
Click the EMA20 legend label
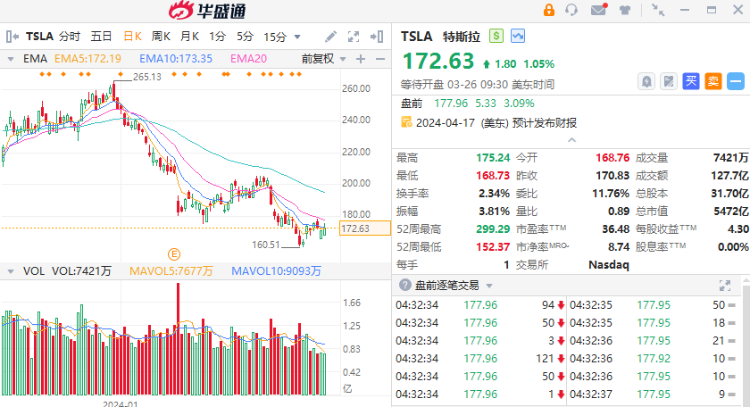[x=249, y=59]
